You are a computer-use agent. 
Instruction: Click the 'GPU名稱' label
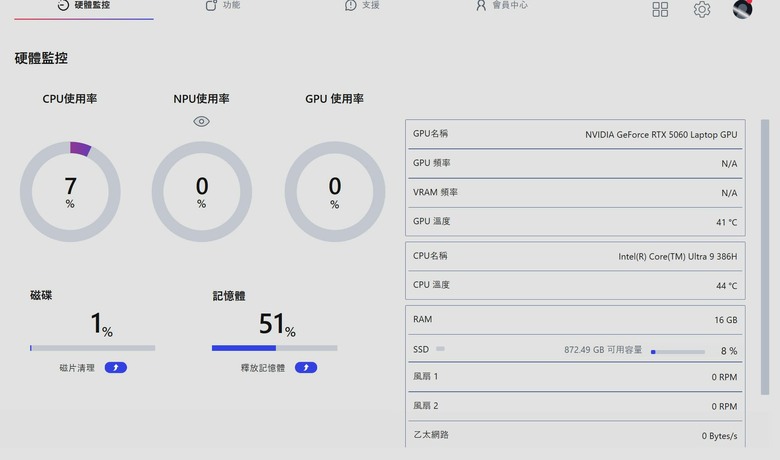pos(430,133)
